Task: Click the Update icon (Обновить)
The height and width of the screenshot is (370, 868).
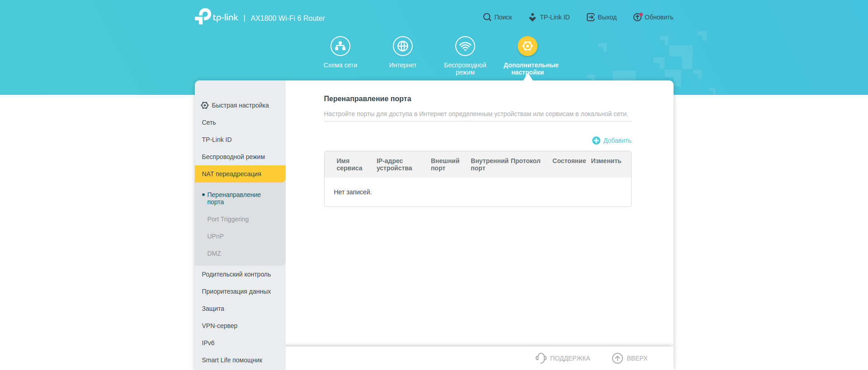Action: (637, 17)
